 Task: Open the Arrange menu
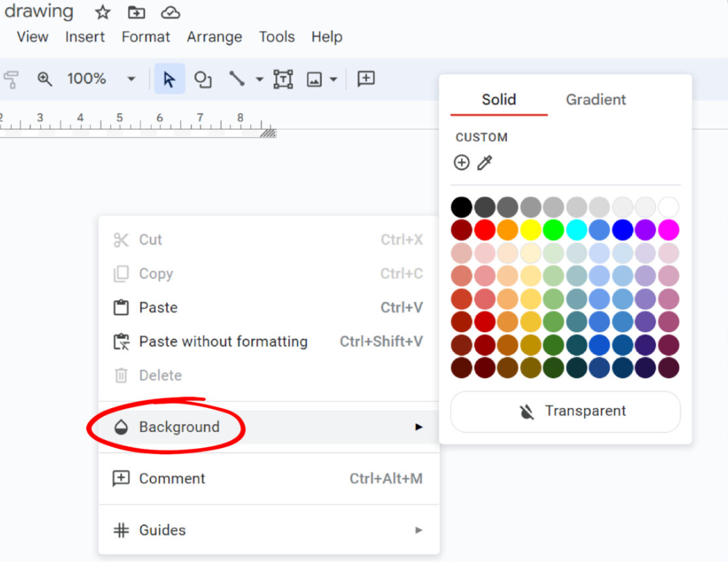(x=216, y=36)
